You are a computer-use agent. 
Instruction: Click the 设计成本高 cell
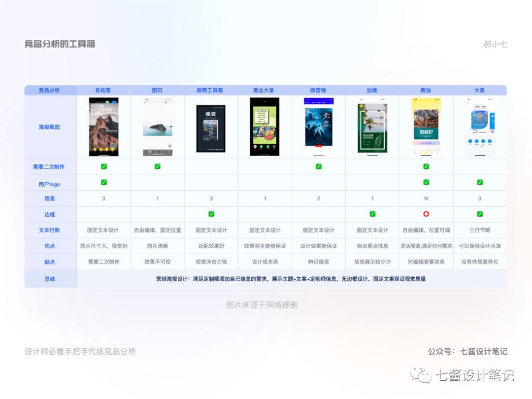[x=265, y=262]
